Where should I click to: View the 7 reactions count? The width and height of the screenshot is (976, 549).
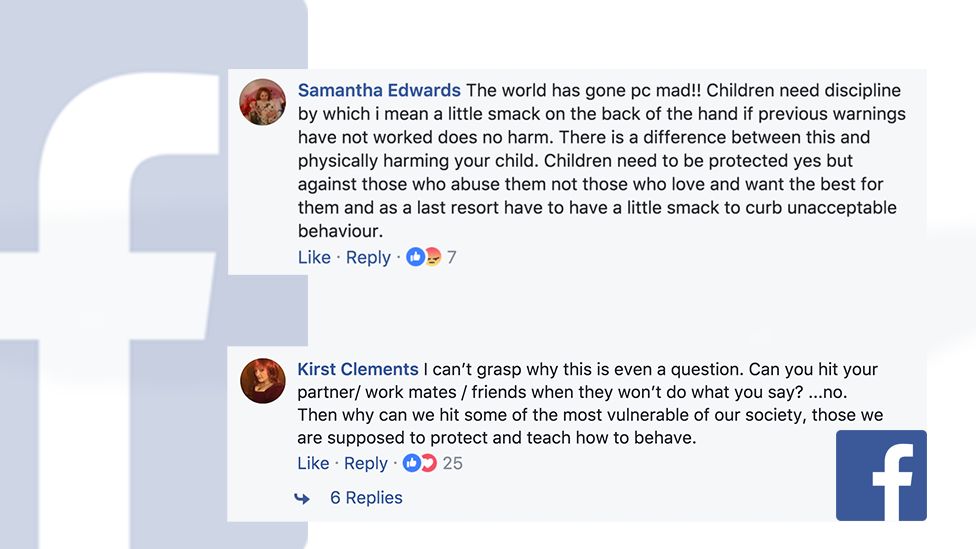[452, 257]
